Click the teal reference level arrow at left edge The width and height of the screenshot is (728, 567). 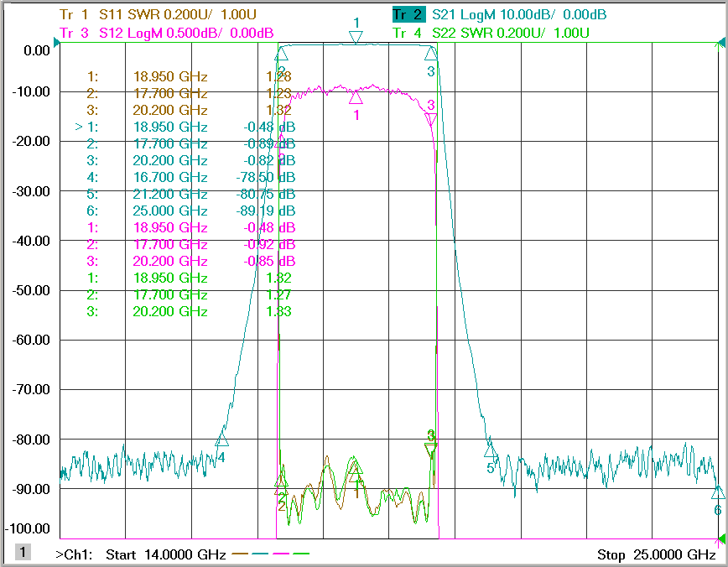(57, 43)
